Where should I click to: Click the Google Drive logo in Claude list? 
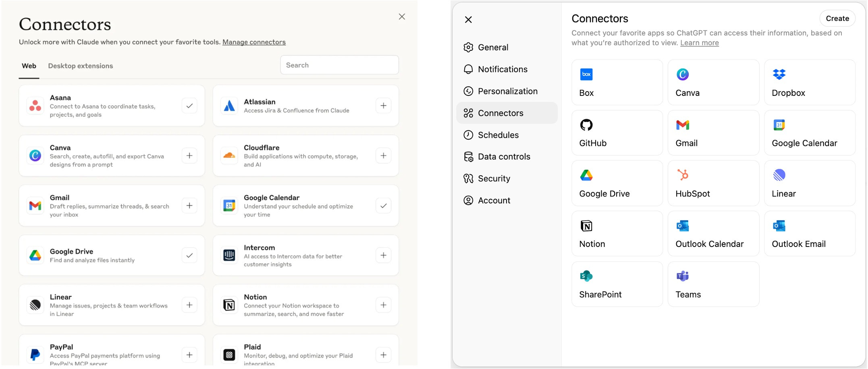pos(35,255)
